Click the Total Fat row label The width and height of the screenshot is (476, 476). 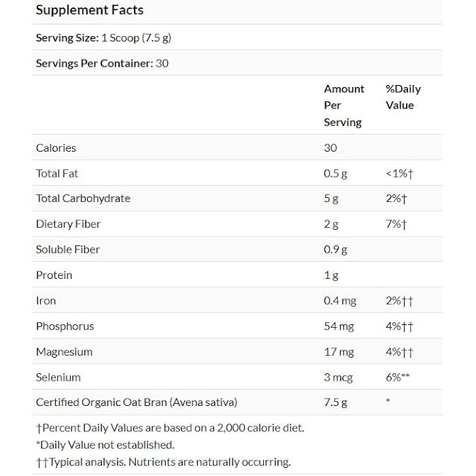pyautogui.click(x=57, y=173)
